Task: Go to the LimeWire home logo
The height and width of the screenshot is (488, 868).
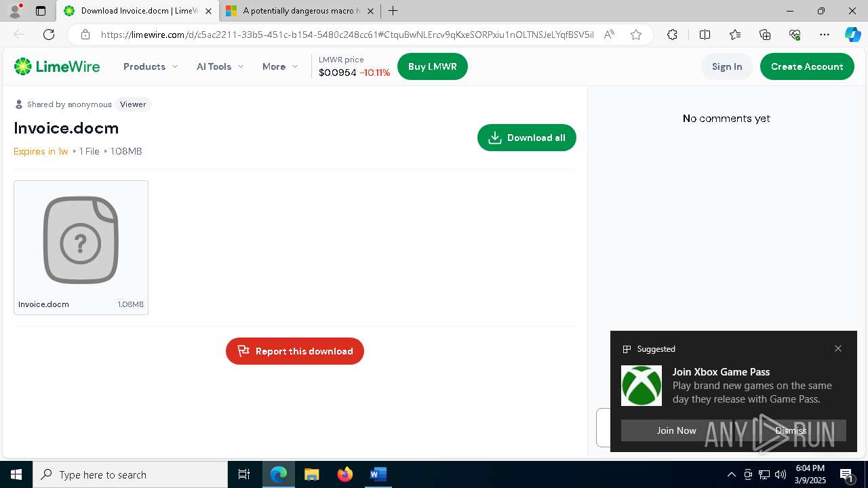Action: (x=57, y=66)
